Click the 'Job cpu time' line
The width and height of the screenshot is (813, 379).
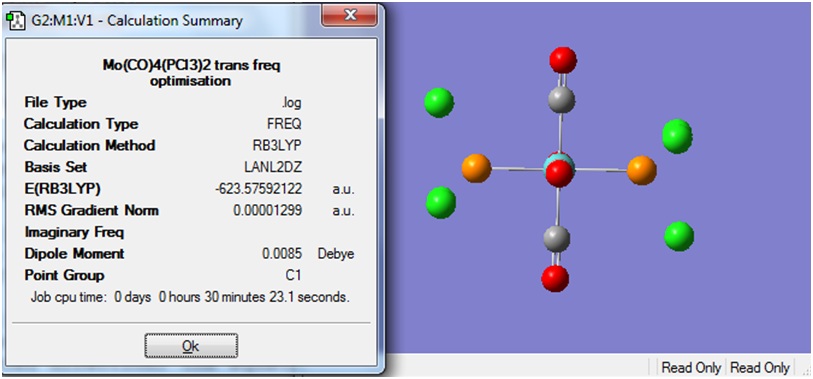[191, 298]
